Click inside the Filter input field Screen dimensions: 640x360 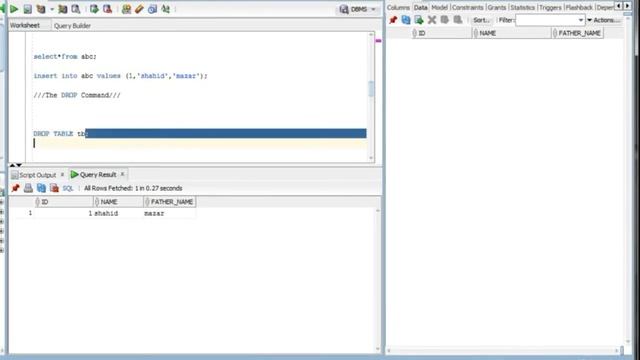[x=546, y=20]
